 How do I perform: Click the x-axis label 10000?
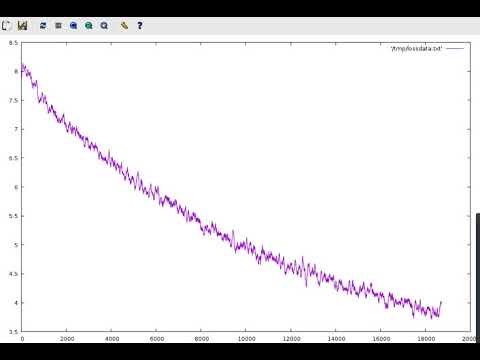(246, 339)
